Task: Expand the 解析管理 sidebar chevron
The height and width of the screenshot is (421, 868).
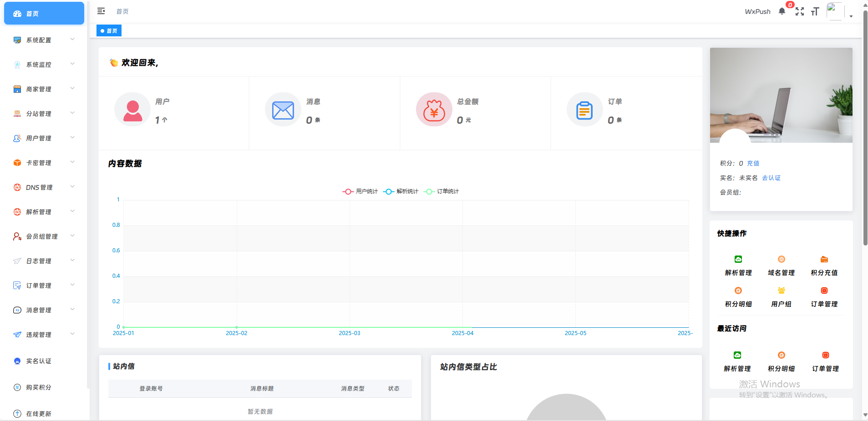Action: tap(72, 211)
